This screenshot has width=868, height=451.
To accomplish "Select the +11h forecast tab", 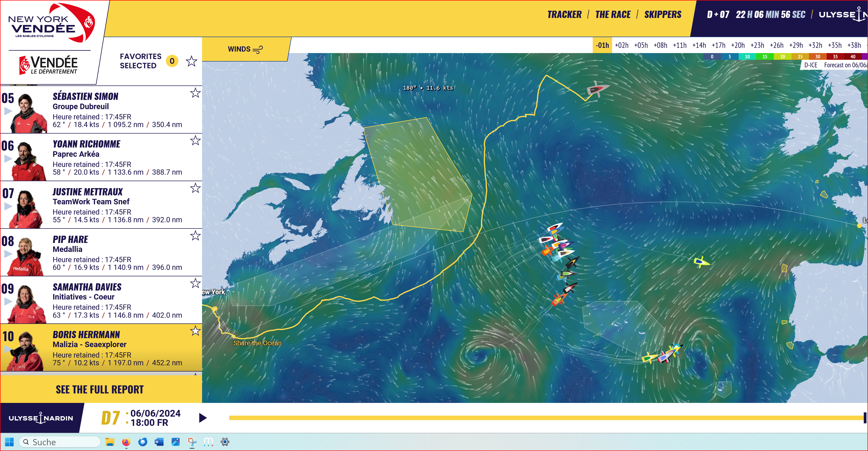I will click(680, 45).
